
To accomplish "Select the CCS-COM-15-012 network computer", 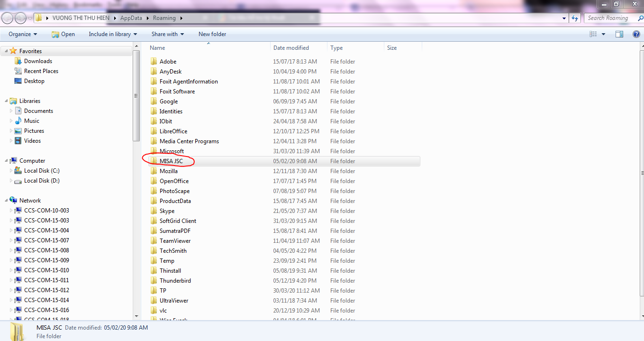I will point(46,290).
